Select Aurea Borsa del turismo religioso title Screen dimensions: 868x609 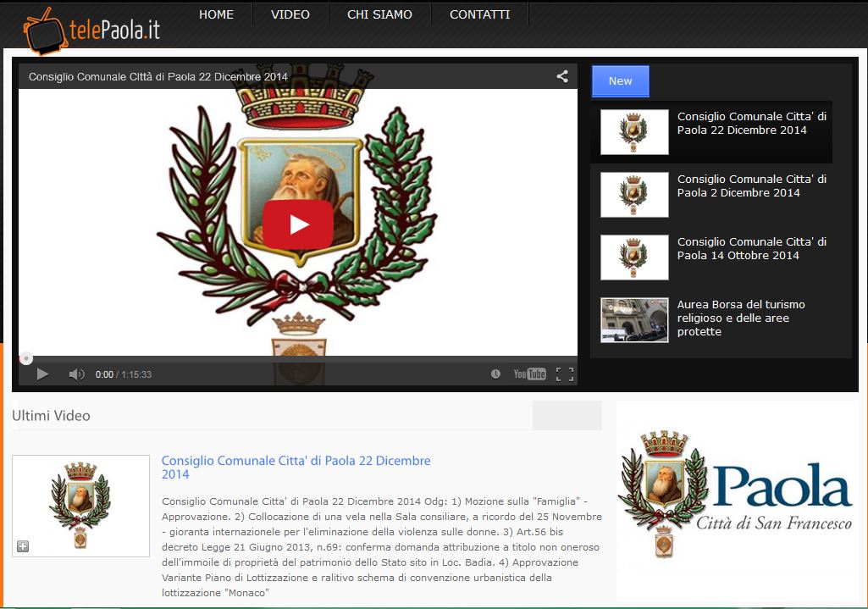point(741,318)
